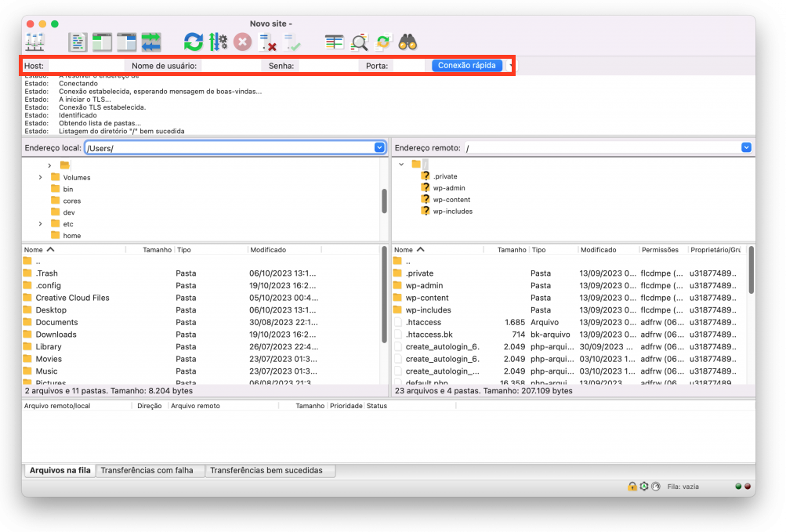Expand the Volumes folder in local tree
786x532 pixels.
[42, 177]
